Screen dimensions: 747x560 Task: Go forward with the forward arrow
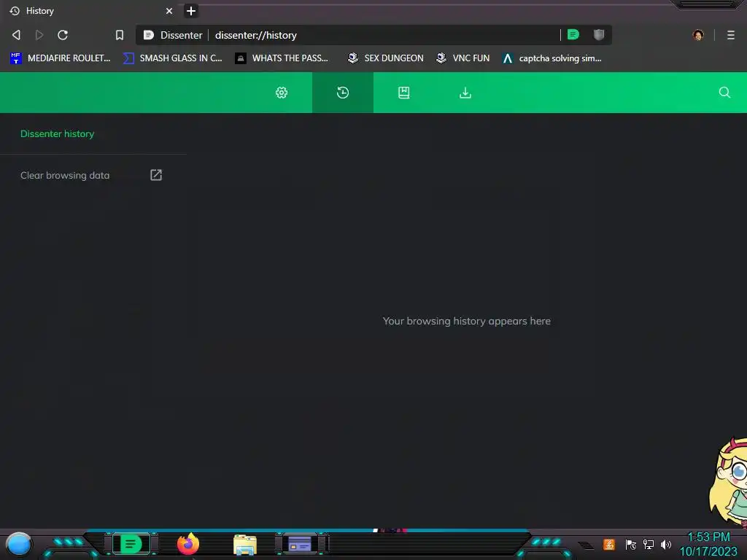pyautogui.click(x=39, y=35)
